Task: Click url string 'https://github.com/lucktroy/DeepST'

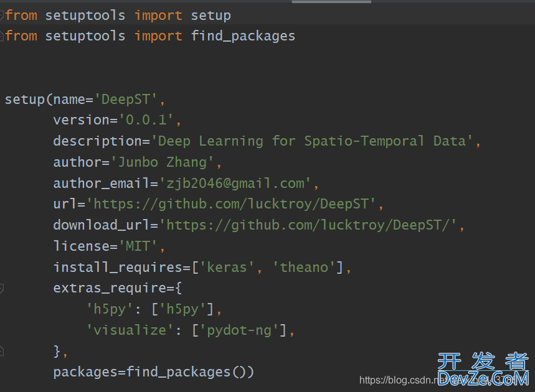Action: [x=230, y=204]
